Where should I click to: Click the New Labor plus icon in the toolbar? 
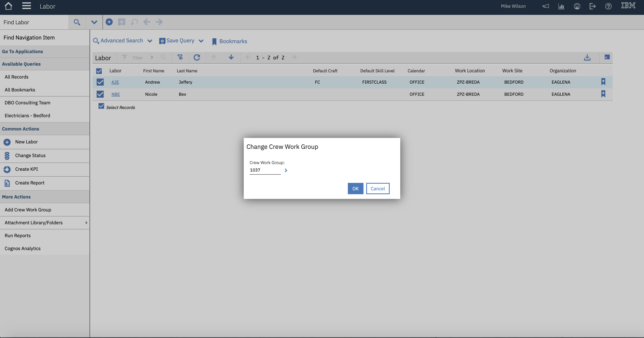(x=109, y=22)
